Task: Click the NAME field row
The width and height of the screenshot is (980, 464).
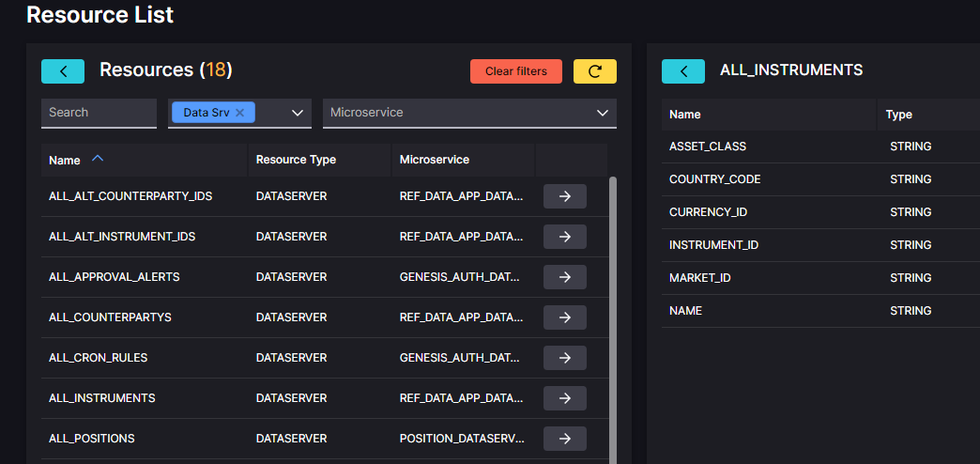Action: [820, 311]
